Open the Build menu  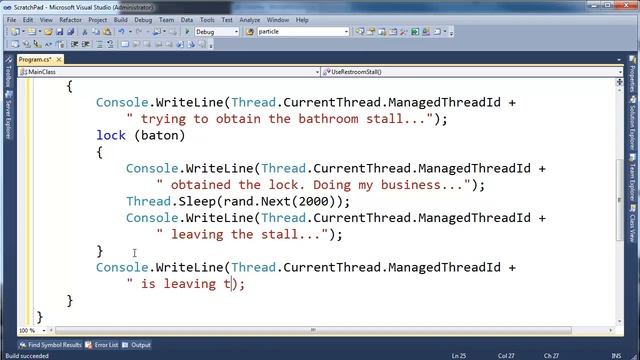click(x=120, y=20)
